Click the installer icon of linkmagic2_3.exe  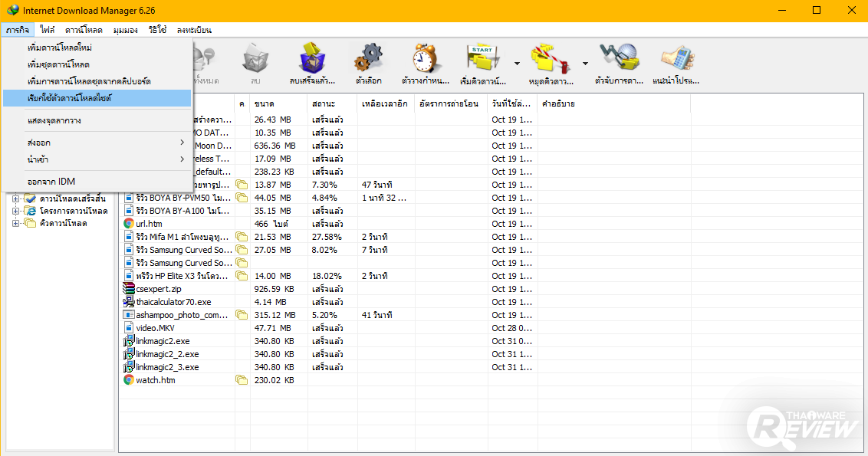(128, 367)
